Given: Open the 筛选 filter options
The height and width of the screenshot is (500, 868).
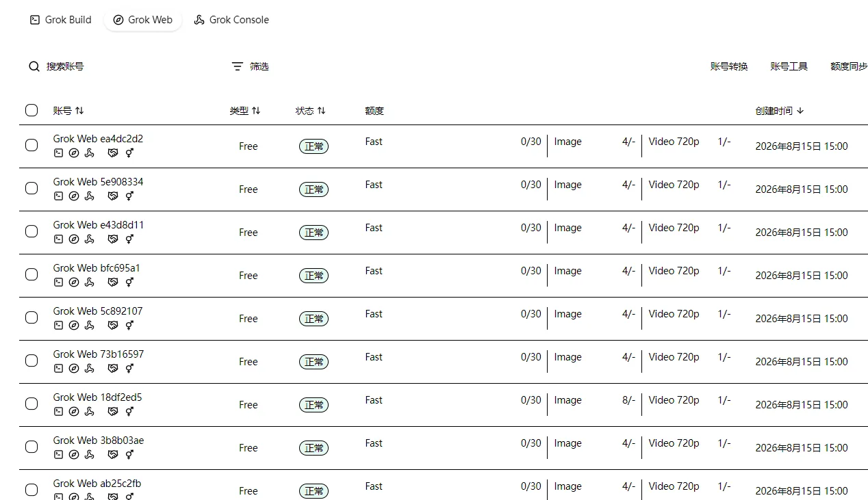Looking at the screenshot, I should tap(251, 66).
